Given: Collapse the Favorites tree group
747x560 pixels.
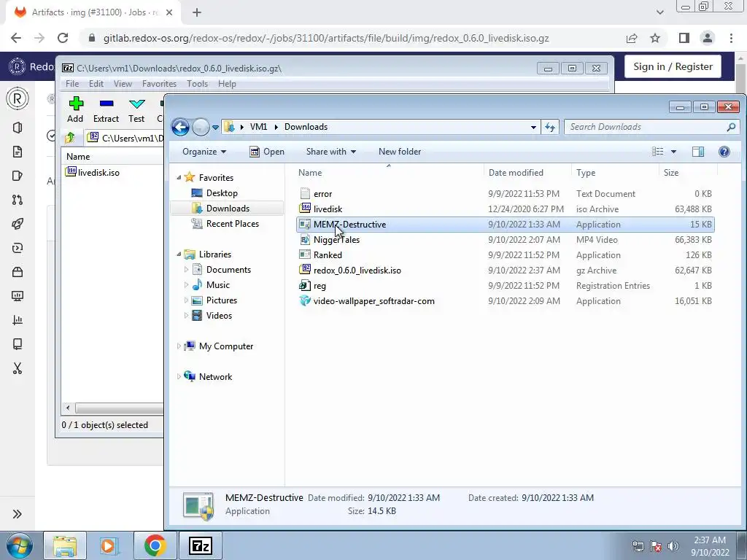Looking at the screenshot, I should click(179, 178).
